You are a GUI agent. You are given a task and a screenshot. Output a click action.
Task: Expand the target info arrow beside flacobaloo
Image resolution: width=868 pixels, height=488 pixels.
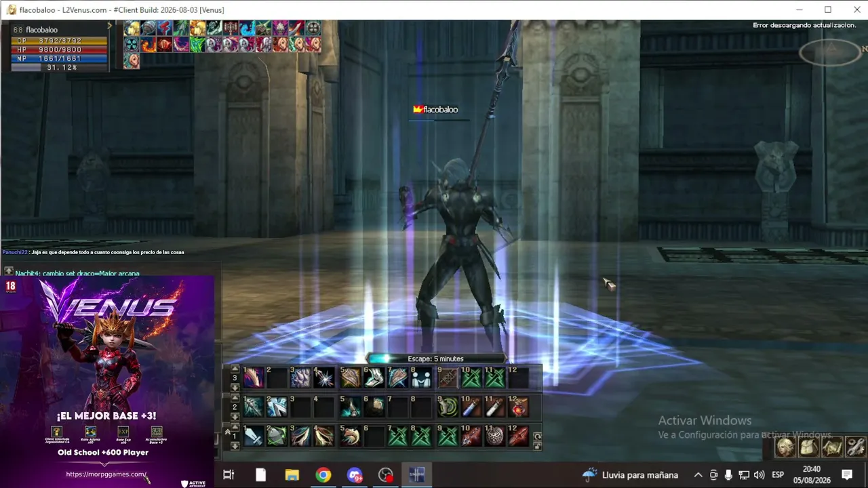[x=110, y=26]
